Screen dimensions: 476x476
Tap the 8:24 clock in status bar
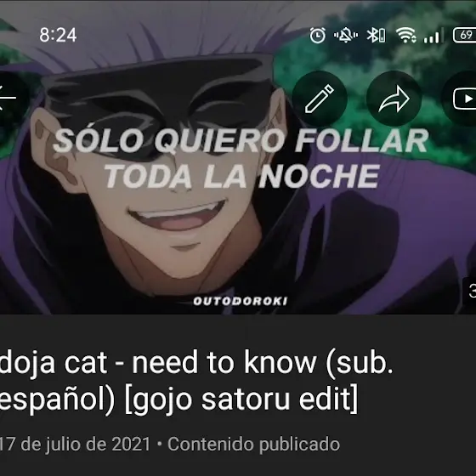click(58, 35)
